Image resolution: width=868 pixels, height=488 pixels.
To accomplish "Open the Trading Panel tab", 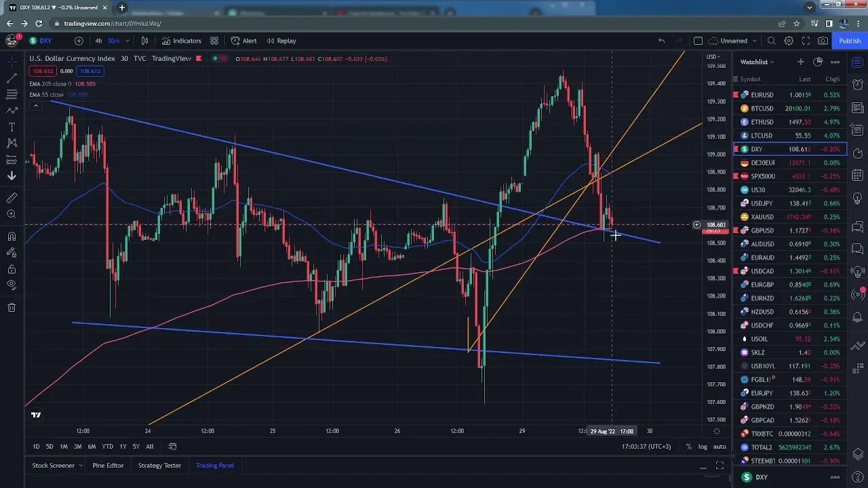I will click(215, 466).
